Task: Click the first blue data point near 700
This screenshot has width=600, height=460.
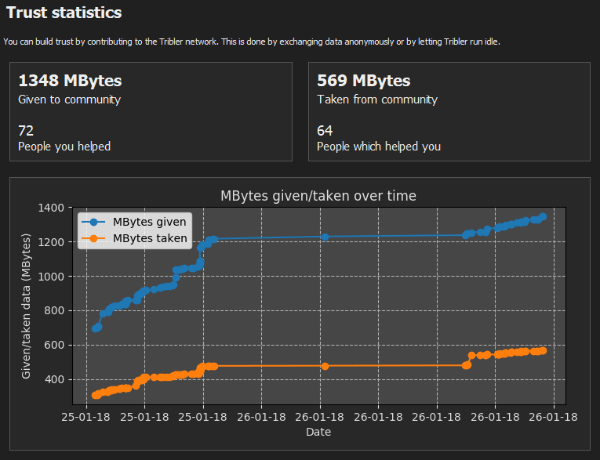Action: click(x=96, y=328)
